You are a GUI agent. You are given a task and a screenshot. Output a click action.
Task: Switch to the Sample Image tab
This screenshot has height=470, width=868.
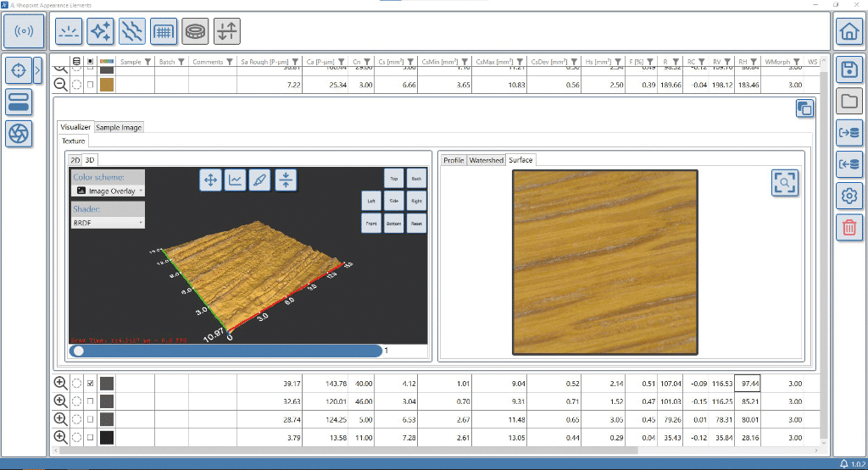click(119, 127)
